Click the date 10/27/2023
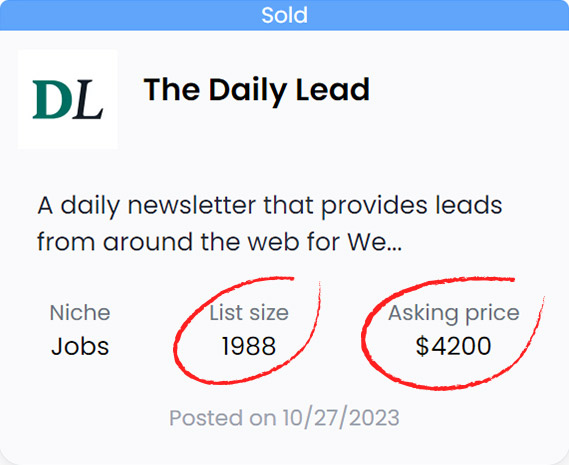569x465 pixels. coord(341,418)
